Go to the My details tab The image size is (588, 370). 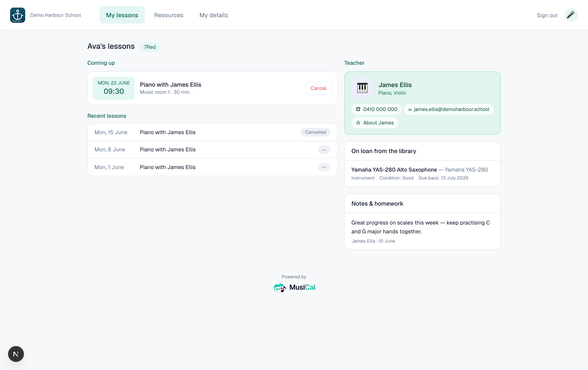point(214,15)
